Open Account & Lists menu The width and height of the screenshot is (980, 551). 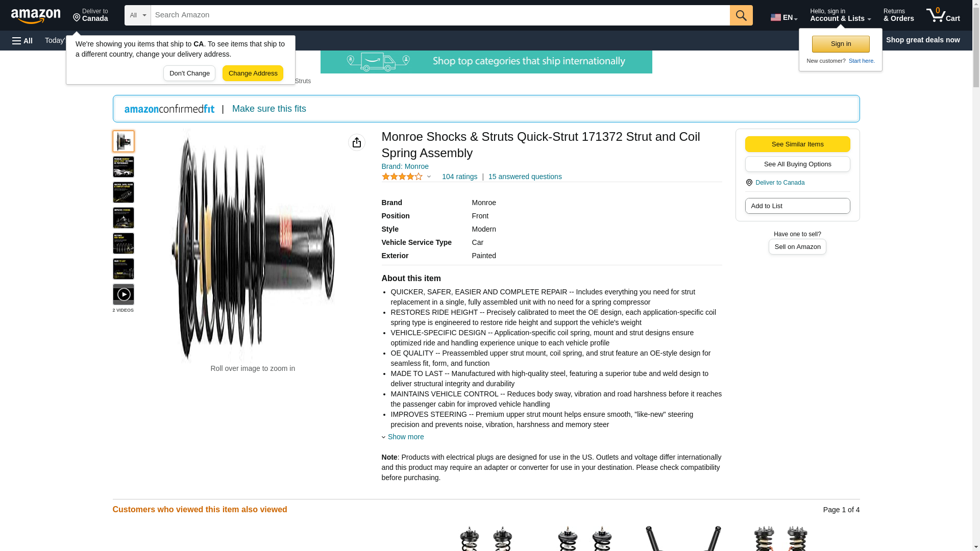[x=840, y=15]
